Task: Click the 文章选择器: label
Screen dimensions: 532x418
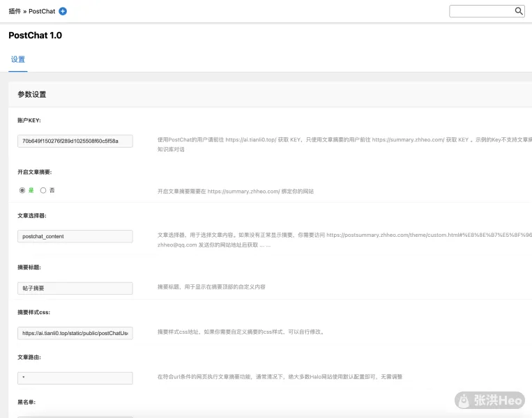Action: [32, 215]
